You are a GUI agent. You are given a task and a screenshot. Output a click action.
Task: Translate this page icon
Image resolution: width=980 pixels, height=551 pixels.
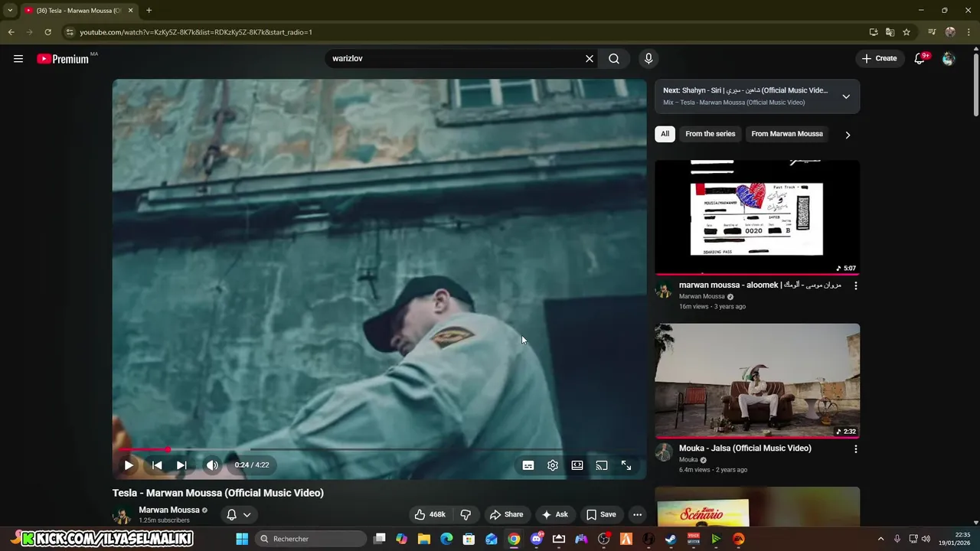tap(890, 32)
